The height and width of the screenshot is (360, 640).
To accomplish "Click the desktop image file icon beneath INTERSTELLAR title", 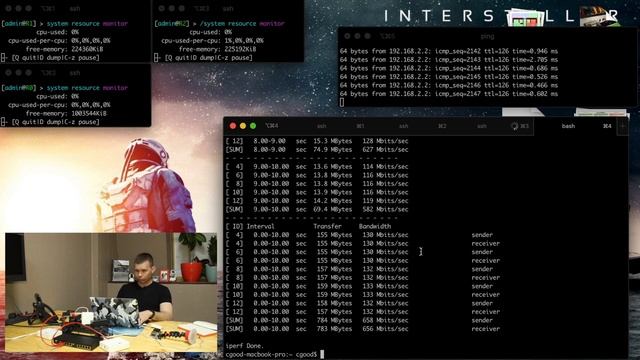I will [x=526, y=18].
